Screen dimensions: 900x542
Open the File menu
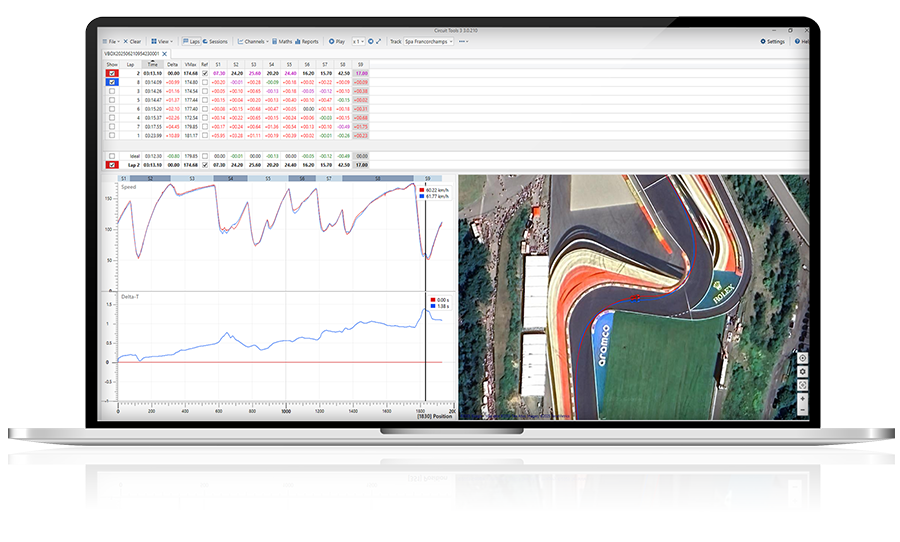click(x=112, y=42)
